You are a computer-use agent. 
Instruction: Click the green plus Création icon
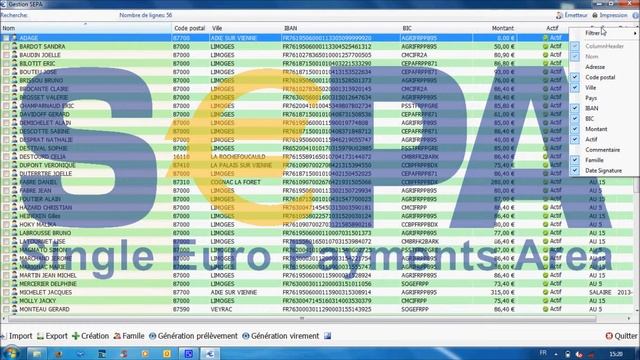click(x=76, y=336)
